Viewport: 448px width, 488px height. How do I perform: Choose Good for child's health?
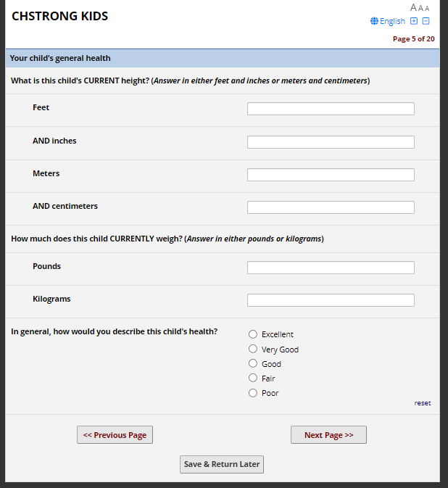pos(253,363)
